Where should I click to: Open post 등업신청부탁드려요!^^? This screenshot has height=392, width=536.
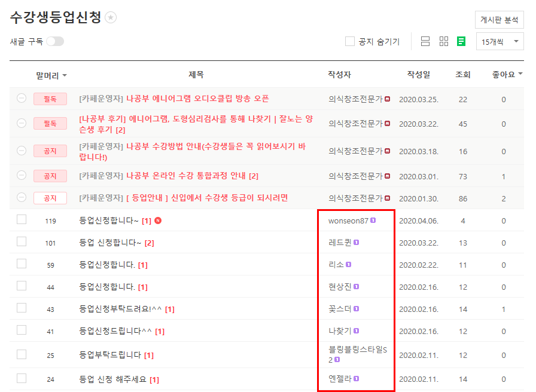click(x=120, y=309)
